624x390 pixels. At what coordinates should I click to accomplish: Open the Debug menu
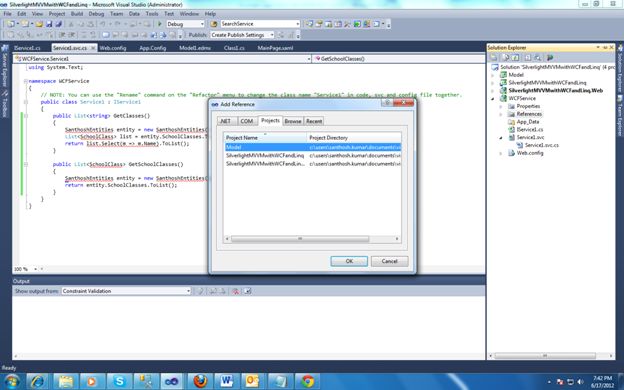pos(96,14)
